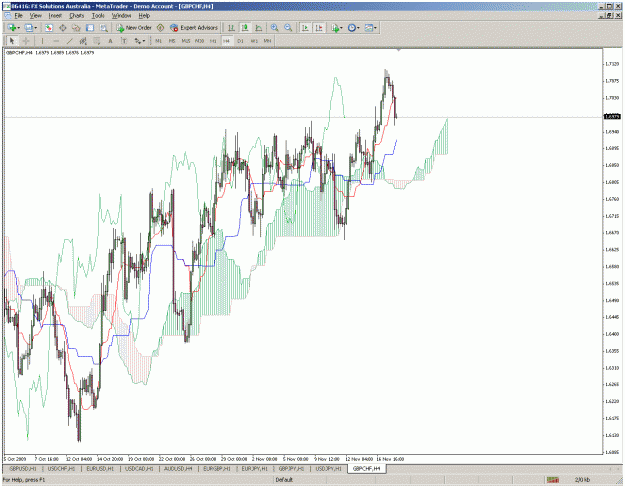Viewport: 625px width, 486px height.
Task: Select the Trendline tool
Action: (70, 41)
